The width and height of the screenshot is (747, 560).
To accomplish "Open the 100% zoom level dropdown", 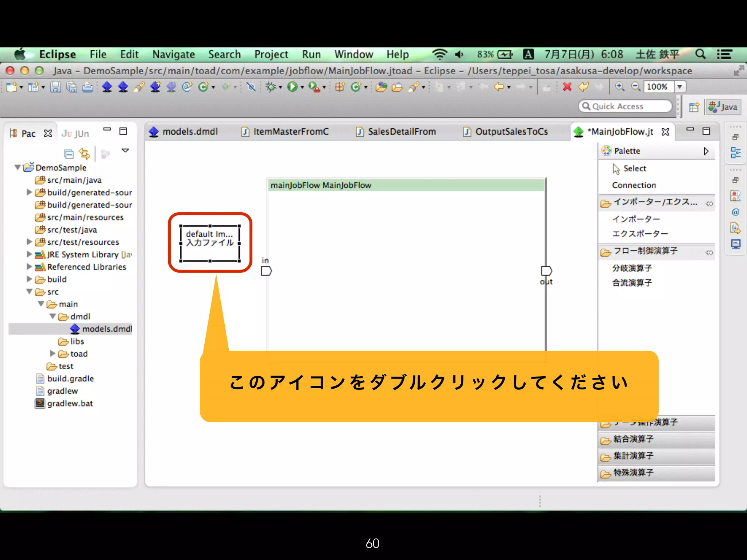I will 680,87.
